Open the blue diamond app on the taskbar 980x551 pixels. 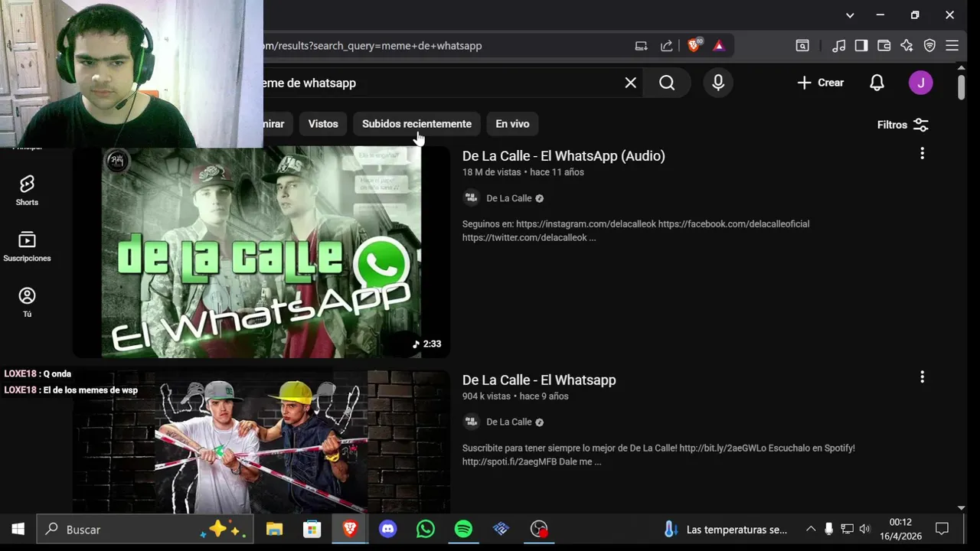(501, 529)
